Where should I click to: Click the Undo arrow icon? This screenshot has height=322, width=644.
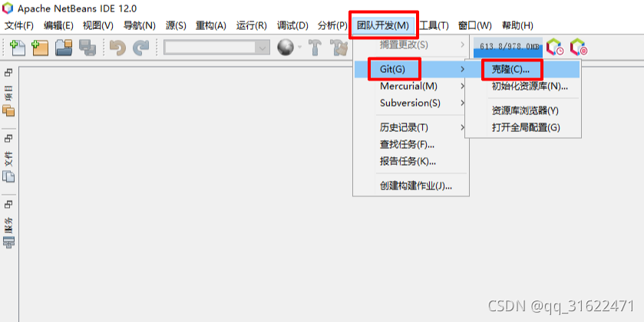(118, 48)
